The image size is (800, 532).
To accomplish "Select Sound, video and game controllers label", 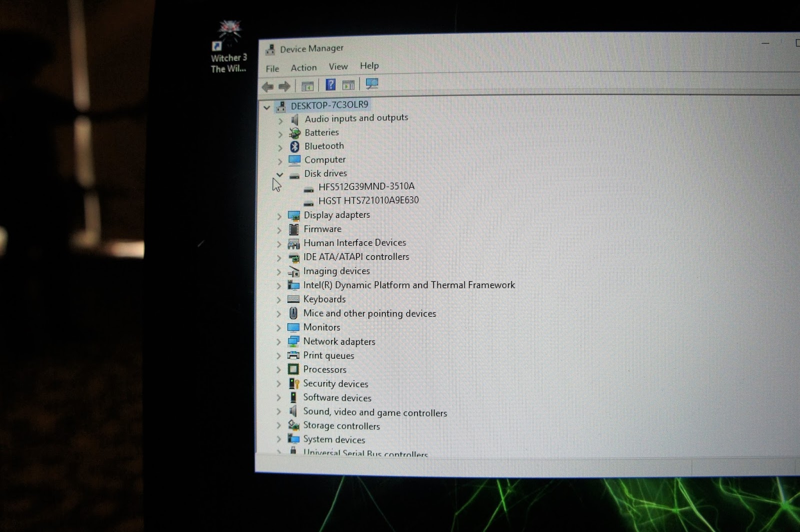I will point(375,412).
